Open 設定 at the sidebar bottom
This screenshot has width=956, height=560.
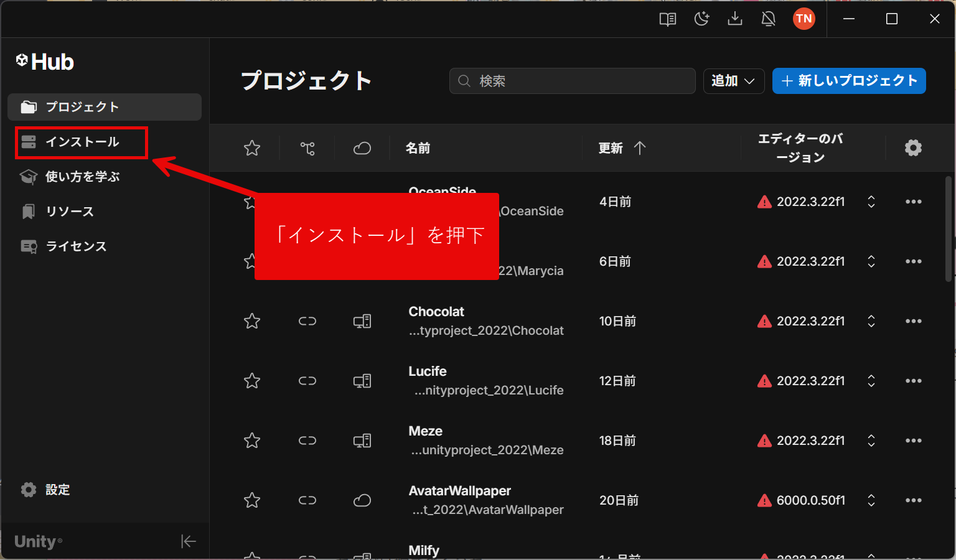tap(57, 490)
